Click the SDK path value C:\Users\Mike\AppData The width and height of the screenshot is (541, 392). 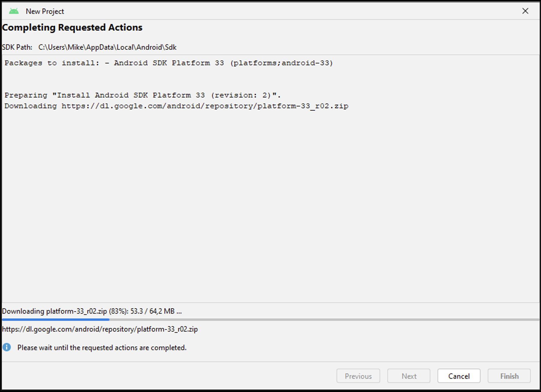(x=107, y=47)
